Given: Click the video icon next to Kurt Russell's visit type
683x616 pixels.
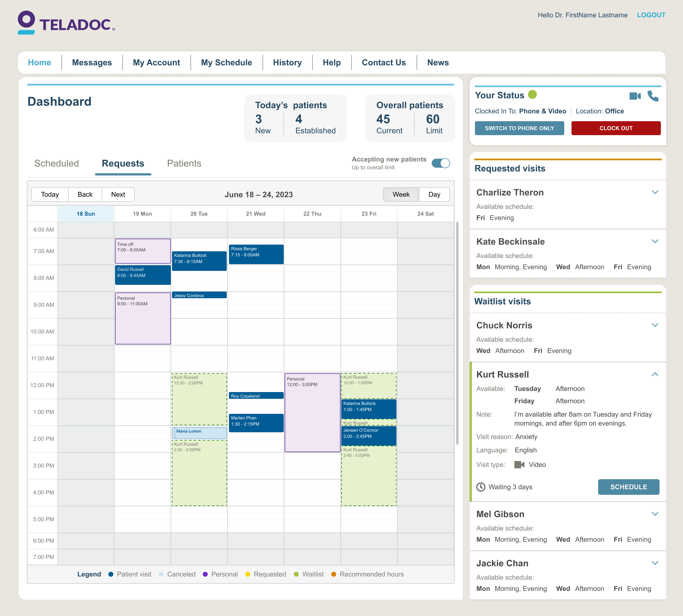Looking at the screenshot, I should click(519, 464).
